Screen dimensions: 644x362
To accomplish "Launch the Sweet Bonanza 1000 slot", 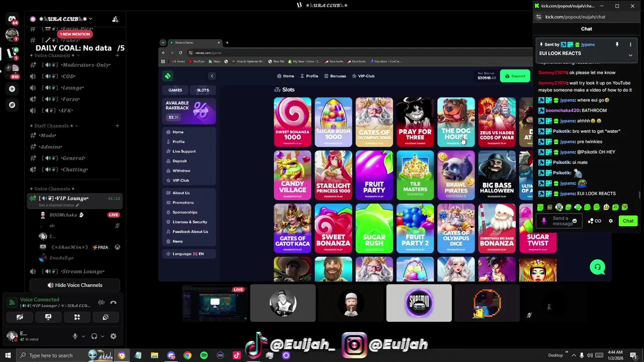I will point(292,122).
